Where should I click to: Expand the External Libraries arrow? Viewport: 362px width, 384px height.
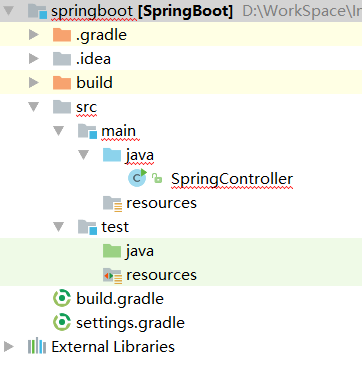9,347
